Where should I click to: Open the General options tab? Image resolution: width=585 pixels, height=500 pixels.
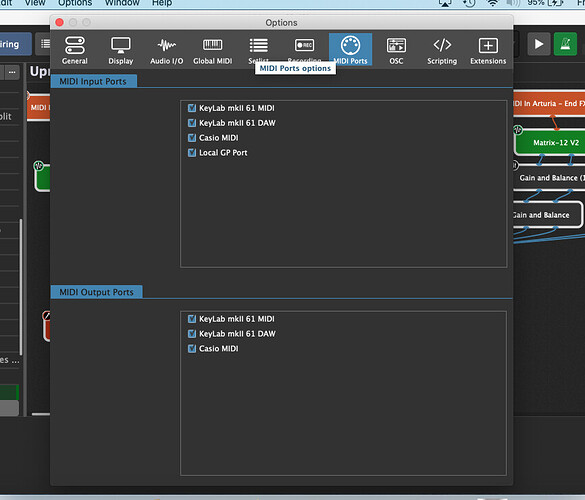click(75, 50)
